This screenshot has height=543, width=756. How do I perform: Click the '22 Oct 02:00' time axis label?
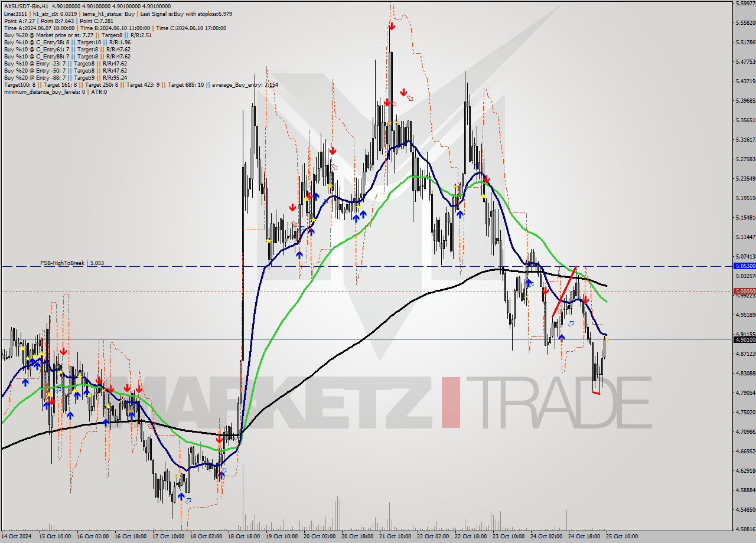point(432,537)
